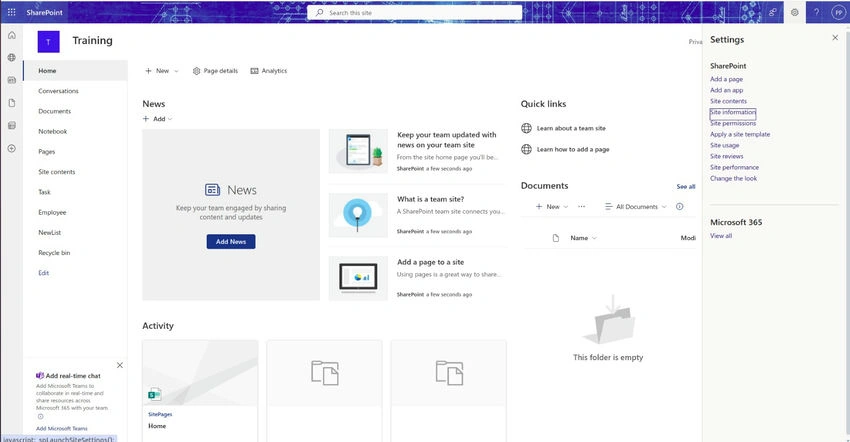Image resolution: width=850 pixels, height=442 pixels.
Task: Open Site performance in Settings
Action: (735, 167)
